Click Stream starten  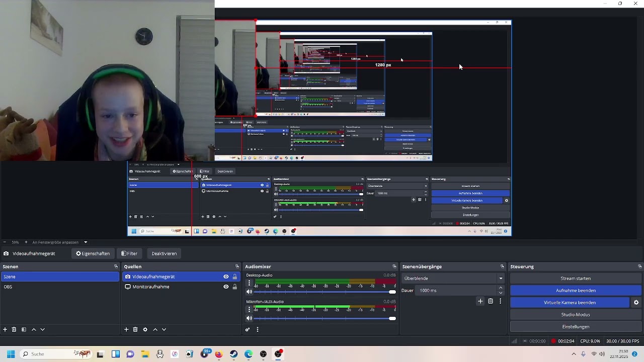click(x=576, y=278)
